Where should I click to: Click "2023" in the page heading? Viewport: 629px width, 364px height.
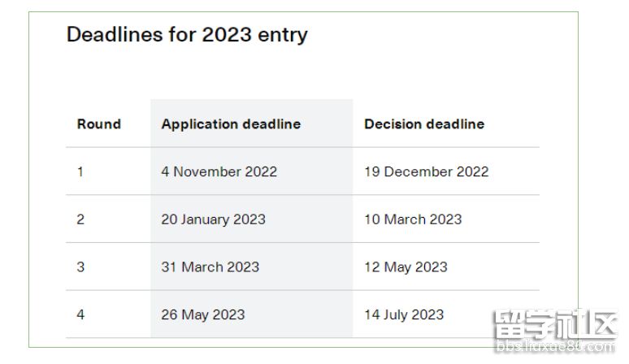pos(227,35)
